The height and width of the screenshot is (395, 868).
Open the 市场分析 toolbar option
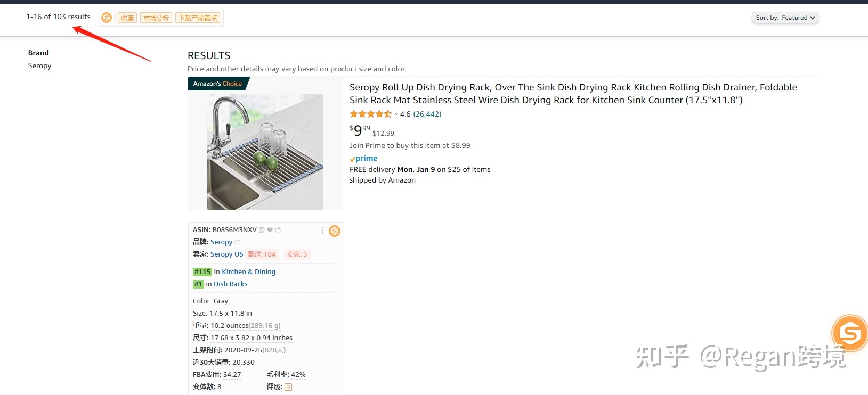(156, 18)
